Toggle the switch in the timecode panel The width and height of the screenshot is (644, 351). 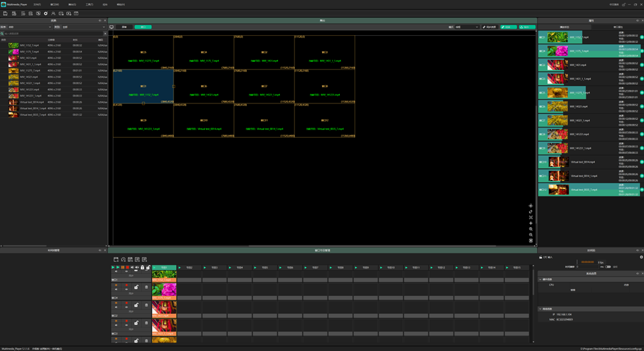pyautogui.click(x=608, y=267)
